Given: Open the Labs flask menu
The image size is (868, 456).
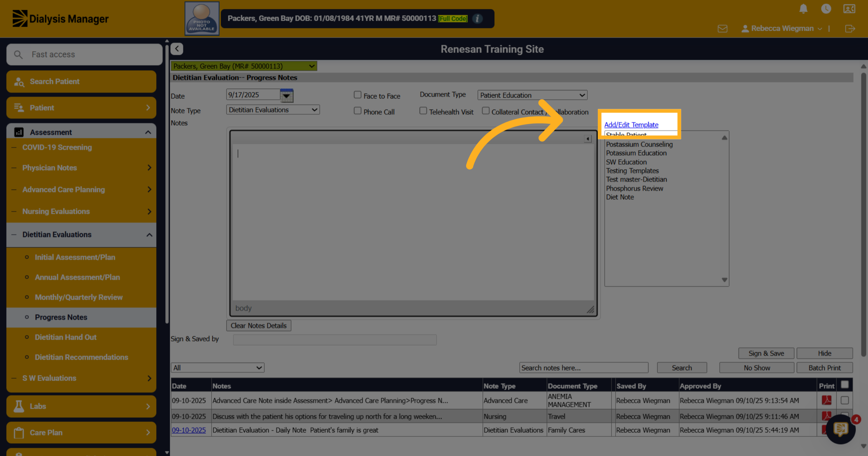Looking at the screenshot, I should (x=81, y=406).
